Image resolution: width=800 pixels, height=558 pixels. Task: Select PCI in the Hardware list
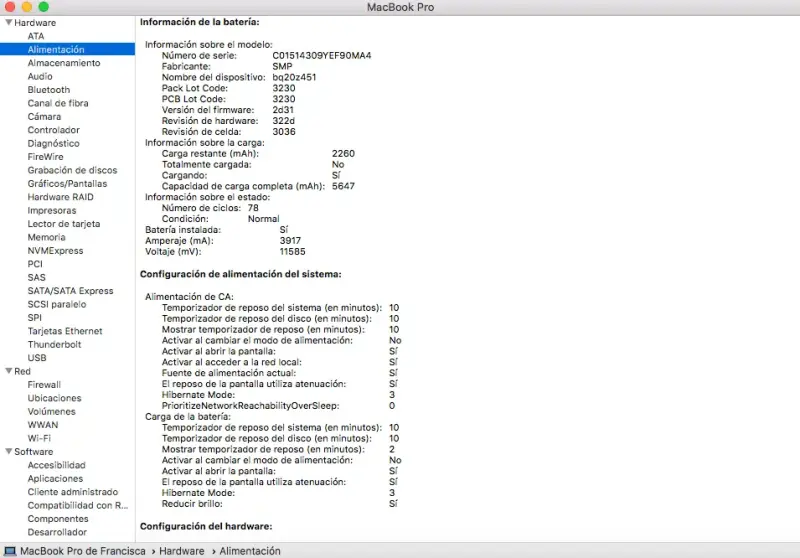point(35,264)
